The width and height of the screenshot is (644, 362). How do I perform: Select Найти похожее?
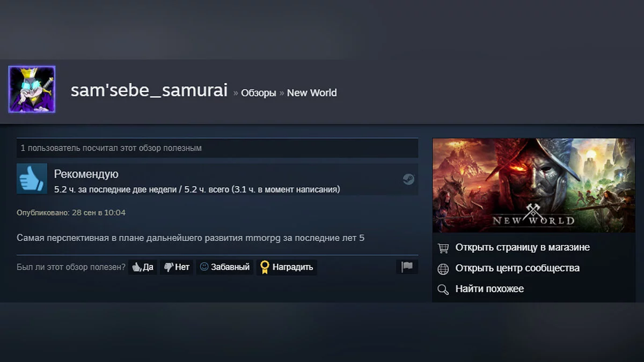[x=489, y=289]
